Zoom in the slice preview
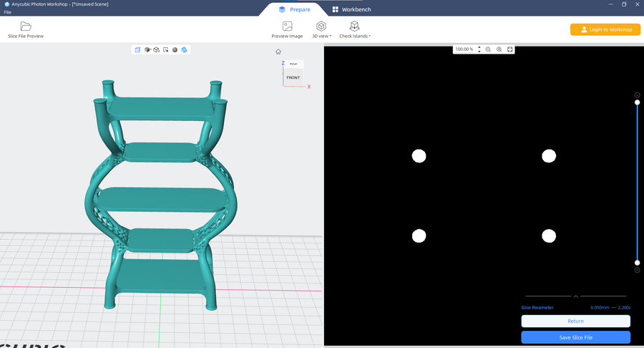The width and height of the screenshot is (644, 348). click(x=499, y=49)
